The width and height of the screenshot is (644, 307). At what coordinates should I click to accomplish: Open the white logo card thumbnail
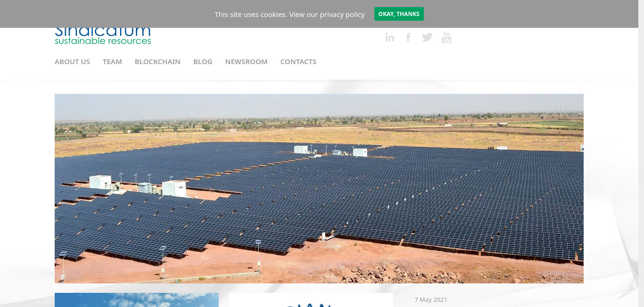coord(311,300)
